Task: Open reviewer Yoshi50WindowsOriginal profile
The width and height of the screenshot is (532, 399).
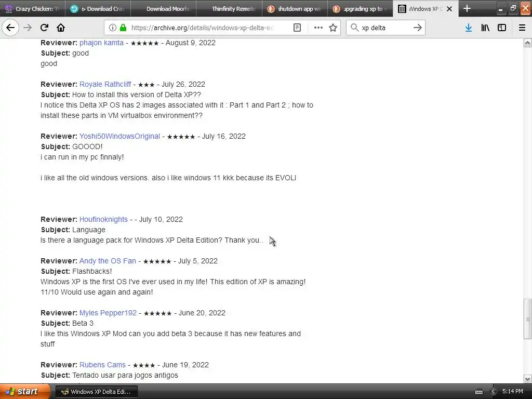Action: pyautogui.click(x=119, y=136)
